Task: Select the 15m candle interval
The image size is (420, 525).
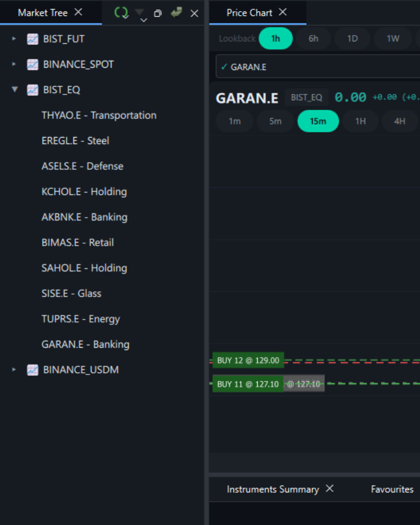Action: pos(318,121)
